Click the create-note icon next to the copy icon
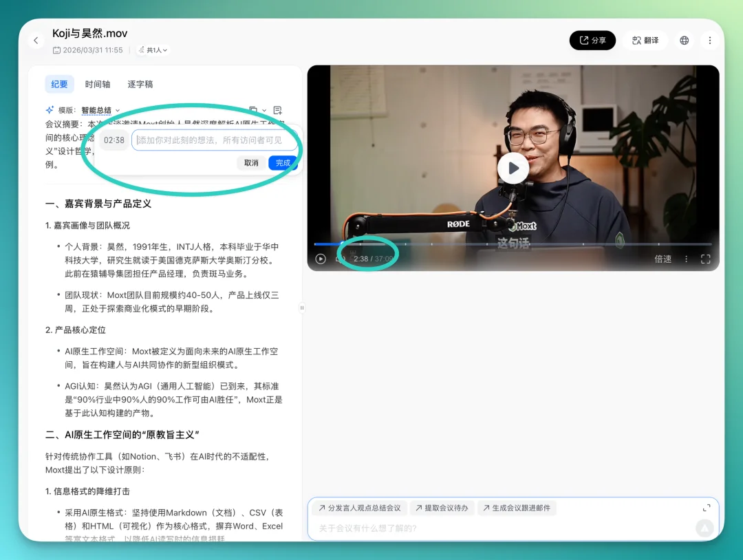 point(277,110)
